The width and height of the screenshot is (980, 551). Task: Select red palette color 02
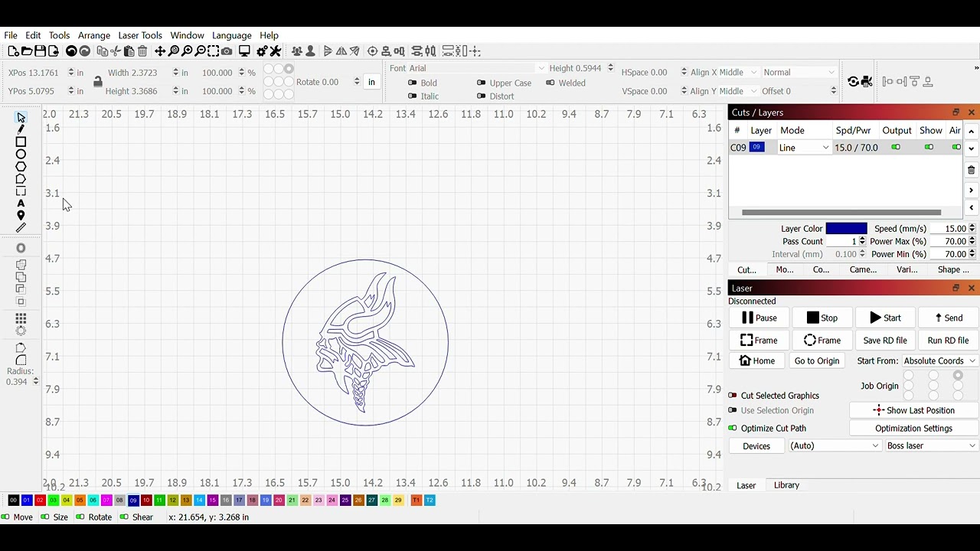[40, 500]
